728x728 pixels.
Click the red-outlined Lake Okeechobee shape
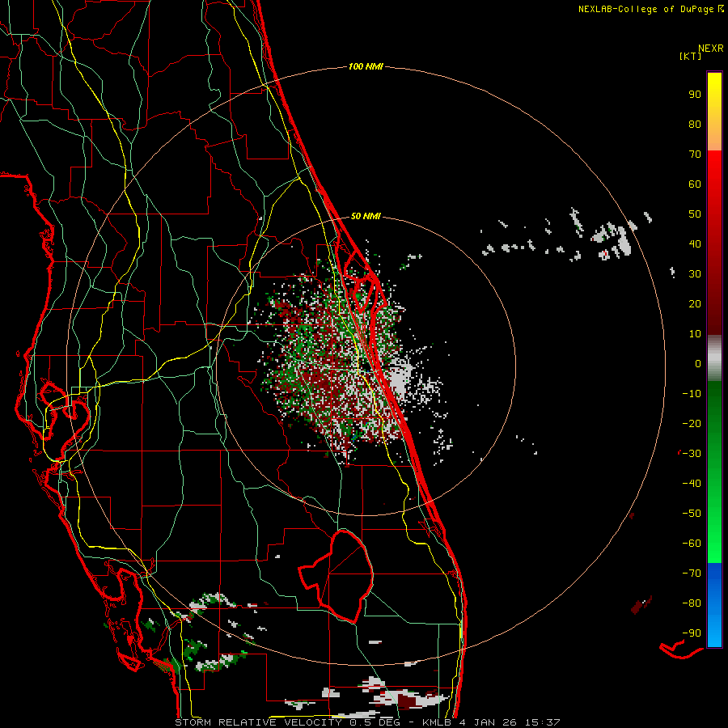click(335, 576)
